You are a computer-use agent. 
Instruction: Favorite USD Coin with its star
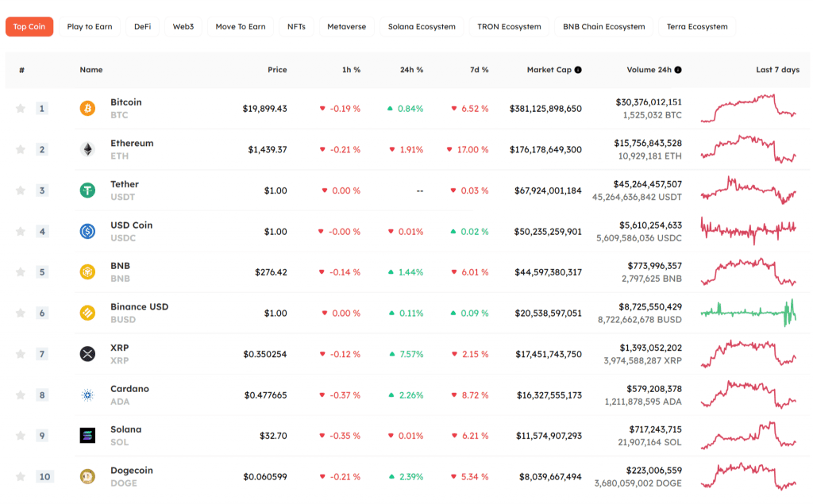pyautogui.click(x=20, y=231)
